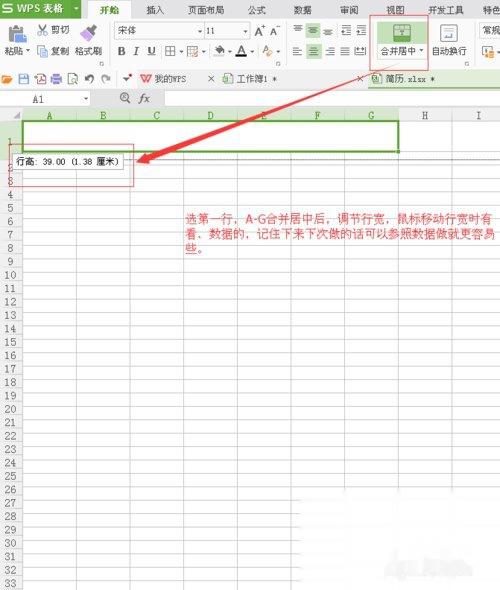This screenshot has height=590, width=500.
Task: Switch to the 工作簿1 document tab
Action: pyautogui.click(x=251, y=79)
